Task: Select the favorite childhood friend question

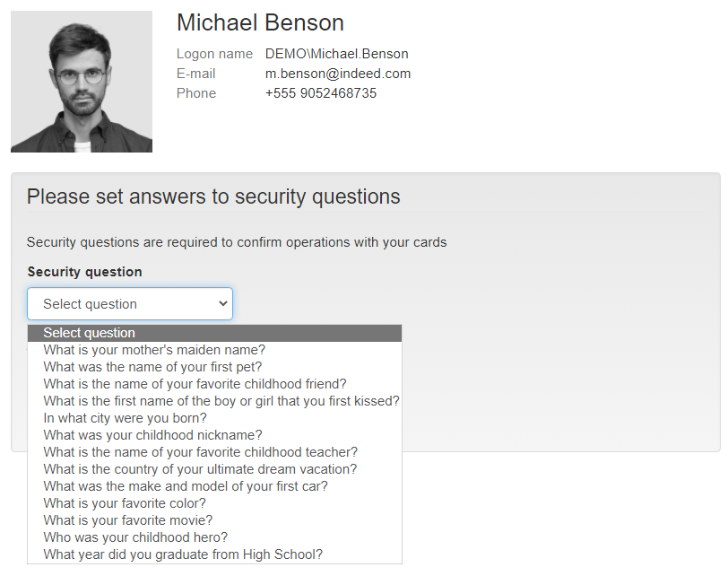Action: pos(214,384)
